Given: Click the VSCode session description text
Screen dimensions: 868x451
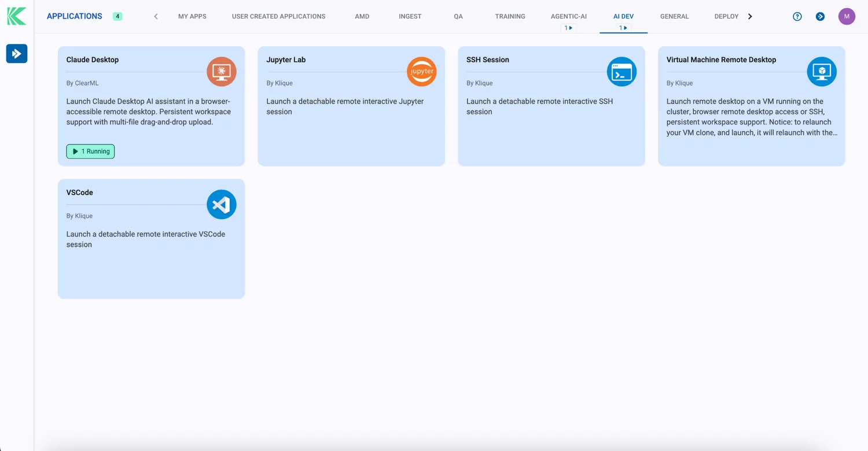Looking at the screenshot, I should coord(146,239).
